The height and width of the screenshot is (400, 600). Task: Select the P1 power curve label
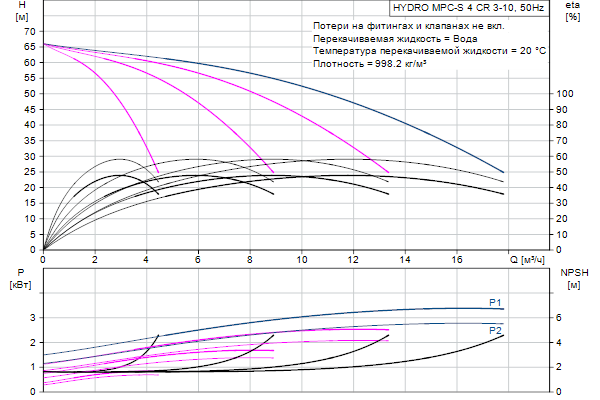[495, 302]
